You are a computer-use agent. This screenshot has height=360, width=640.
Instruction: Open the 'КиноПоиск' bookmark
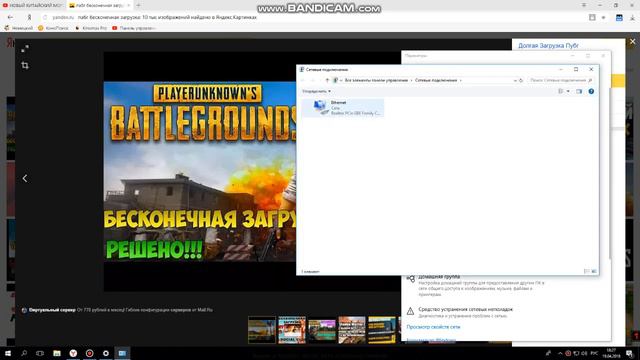(53, 28)
